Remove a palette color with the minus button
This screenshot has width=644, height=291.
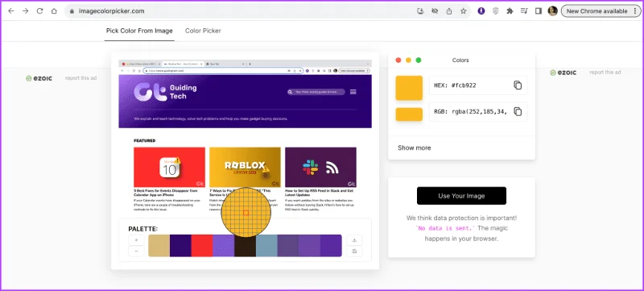tap(136, 252)
